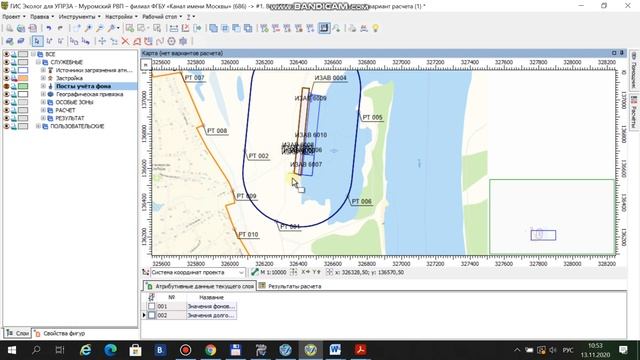Image resolution: width=640 pixels, height=360 pixels.
Task: Click the magnifier zoom-in wand icon
Action: click(88, 28)
